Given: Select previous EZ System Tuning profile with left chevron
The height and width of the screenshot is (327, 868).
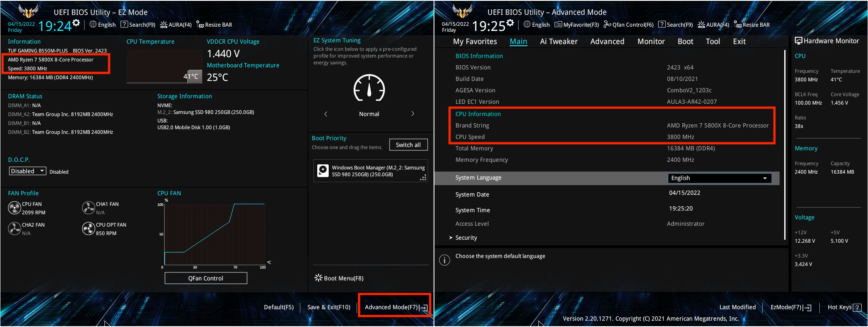Looking at the screenshot, I should point(326,114).
